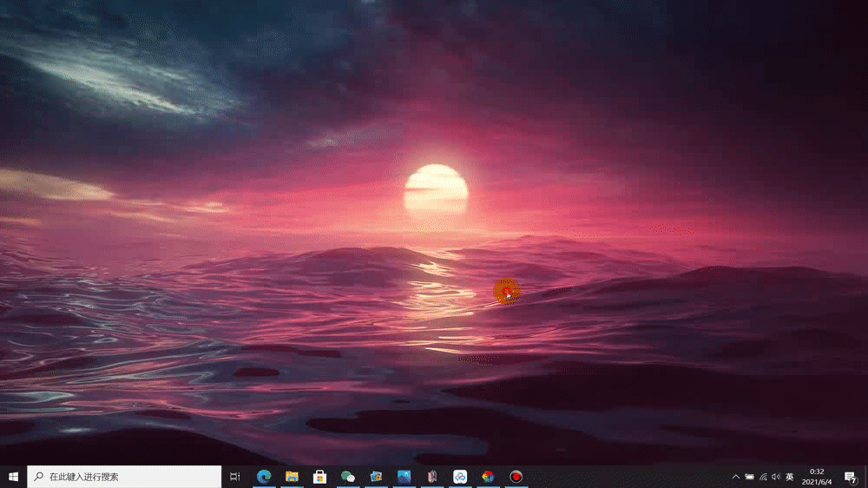The height and width of the screenshot is (488, 868).
Task: Open the Wi-Fi network flyout
Action: (763, 477)
